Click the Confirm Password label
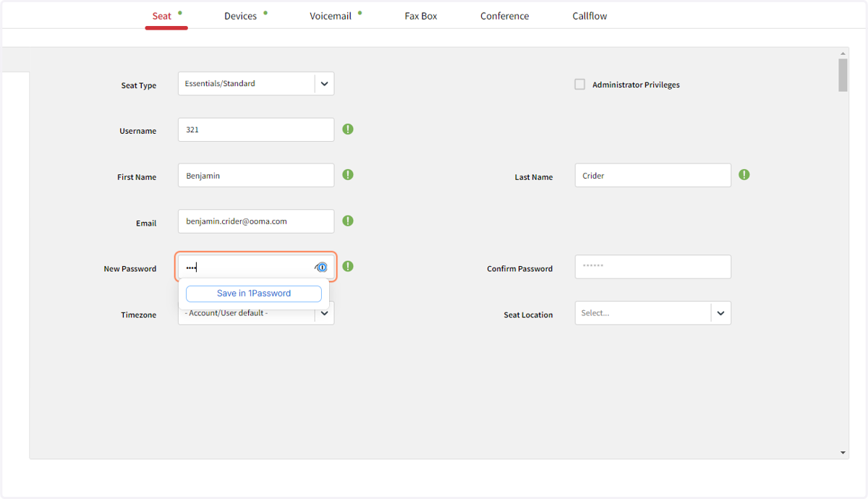 [x=520, y=268]
